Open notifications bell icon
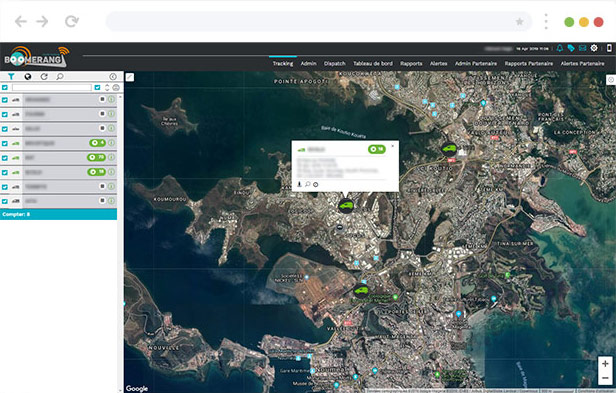This screenshot has width=616, height=393. point(559,48)
